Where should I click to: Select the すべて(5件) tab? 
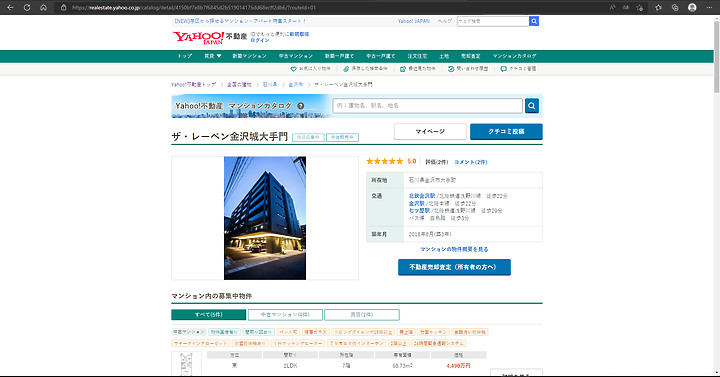point(208,315)
